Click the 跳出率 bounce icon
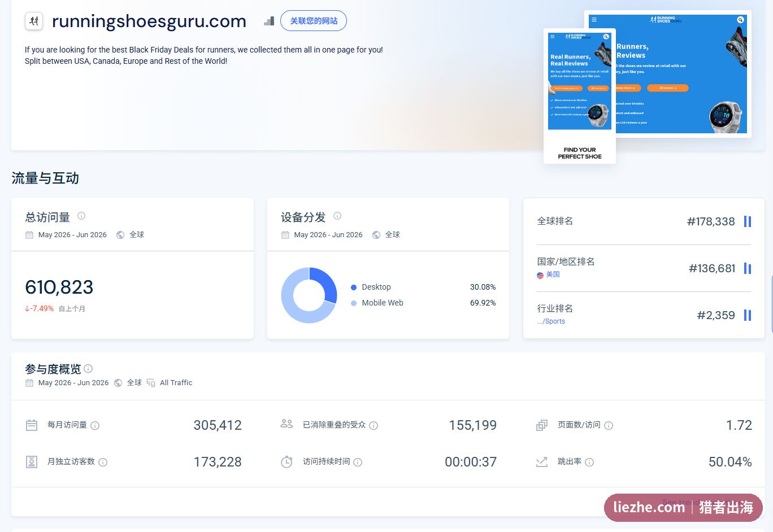 coord(542,462)
